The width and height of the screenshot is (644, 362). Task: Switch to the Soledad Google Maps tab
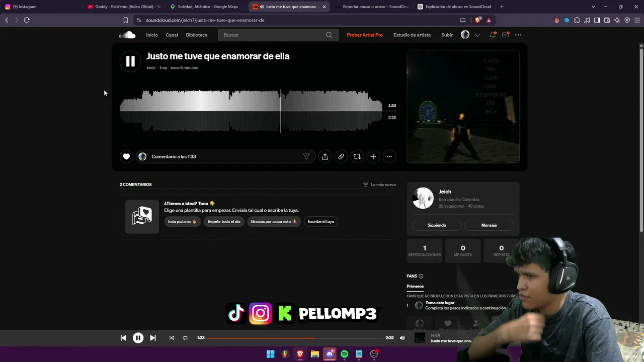207,7
